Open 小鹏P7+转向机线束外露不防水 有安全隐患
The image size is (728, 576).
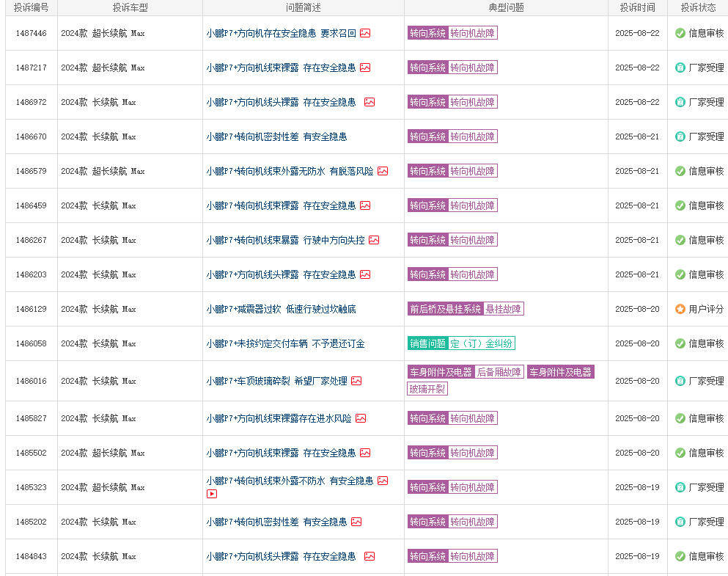[290, 481]
